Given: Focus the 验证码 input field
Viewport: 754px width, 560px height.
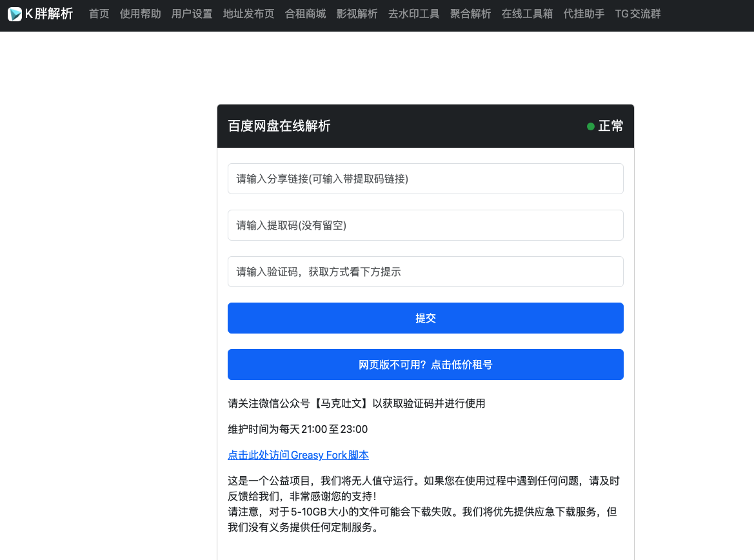Looking at the screenshot, I should pos(426,272).
